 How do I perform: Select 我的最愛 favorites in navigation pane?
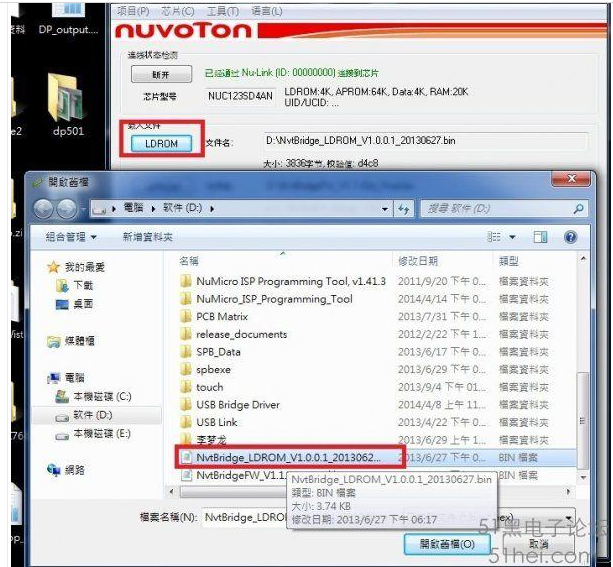[x=76, y=267]
